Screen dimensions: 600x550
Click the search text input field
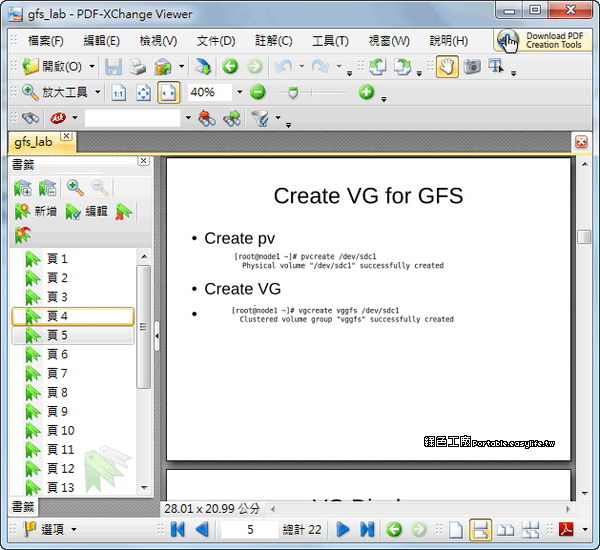[x=132, y=118]
